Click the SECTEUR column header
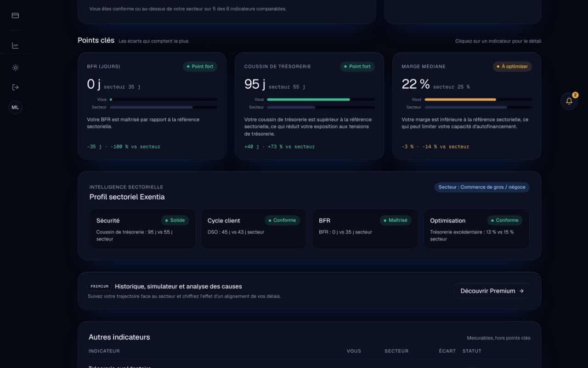 (396, 351)
